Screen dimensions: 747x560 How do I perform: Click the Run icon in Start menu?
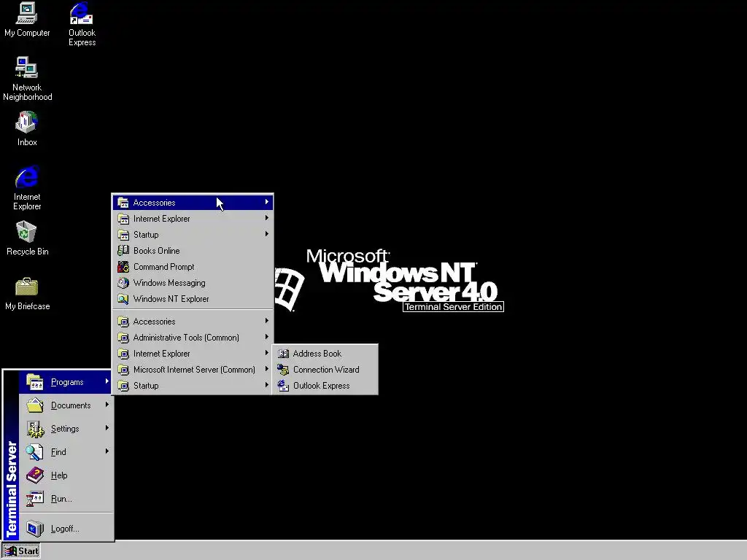(x=35, y=499)
